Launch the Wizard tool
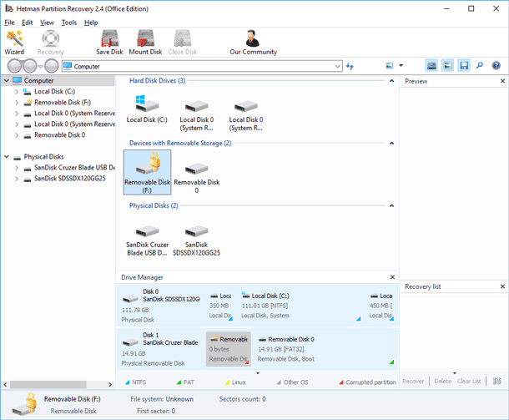This screenshot has height=420, width=509. [14, 43]
